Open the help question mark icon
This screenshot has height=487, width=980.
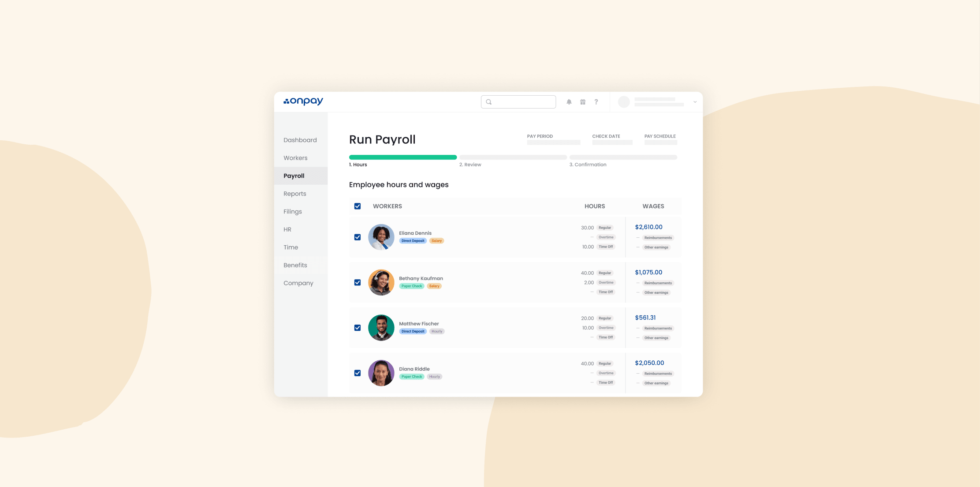[596, 102]
